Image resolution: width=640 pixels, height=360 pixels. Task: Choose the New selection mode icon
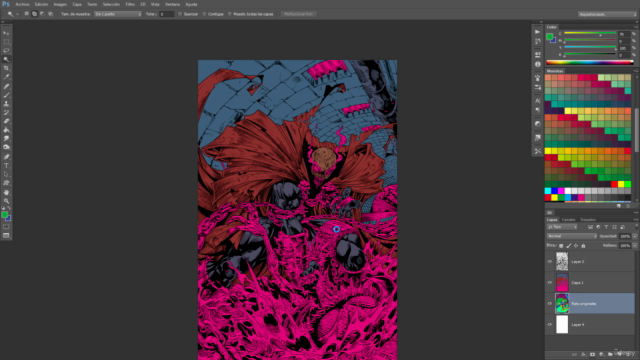27,14
